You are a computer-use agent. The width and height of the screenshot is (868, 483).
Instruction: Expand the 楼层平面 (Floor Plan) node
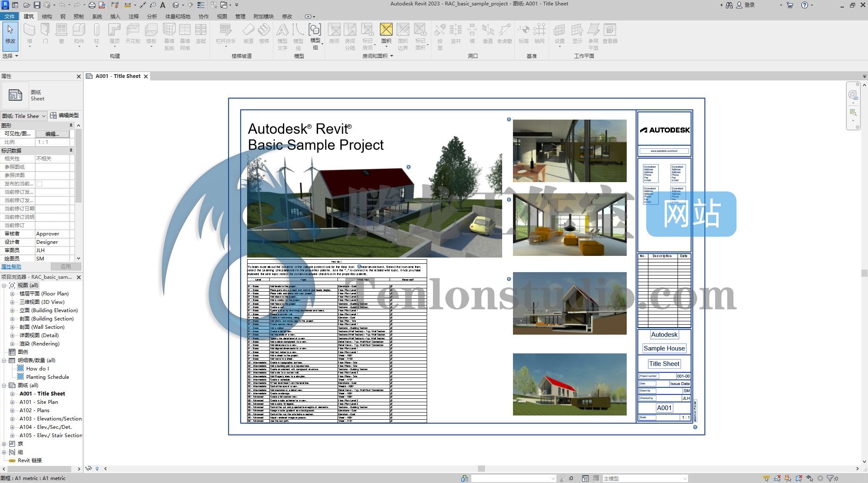click(12, 294)
